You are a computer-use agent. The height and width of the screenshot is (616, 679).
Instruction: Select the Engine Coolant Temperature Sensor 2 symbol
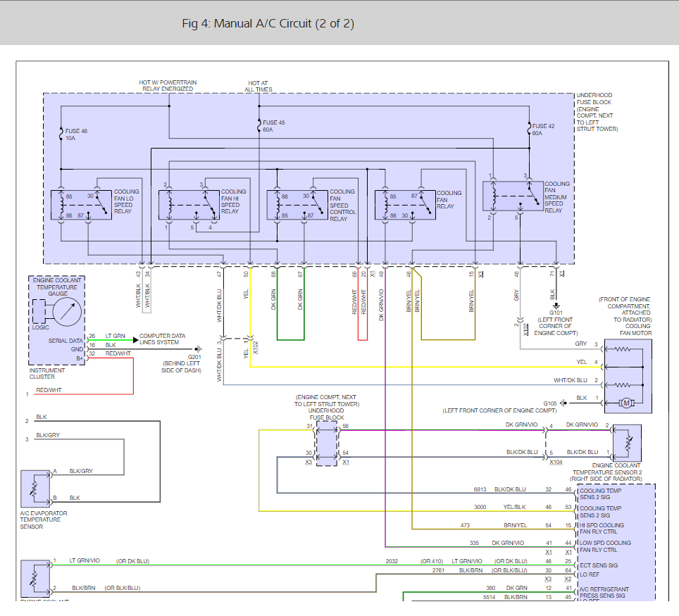(628, 441)
